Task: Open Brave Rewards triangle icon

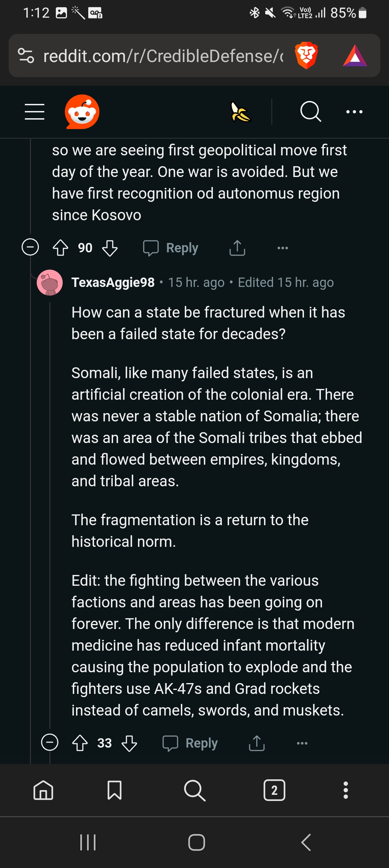Action: tap(355, 56)
